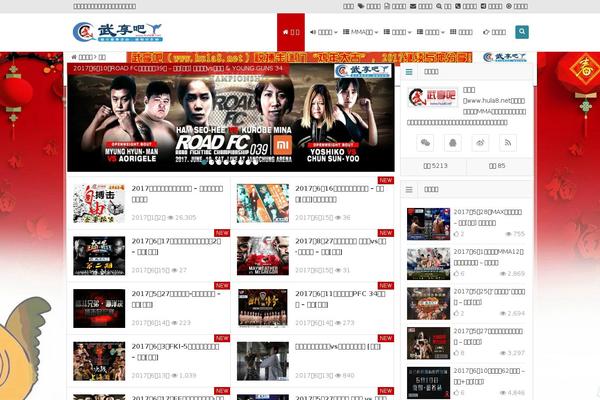
Task: Open the article with 223 views
Action: pos(176,299)
